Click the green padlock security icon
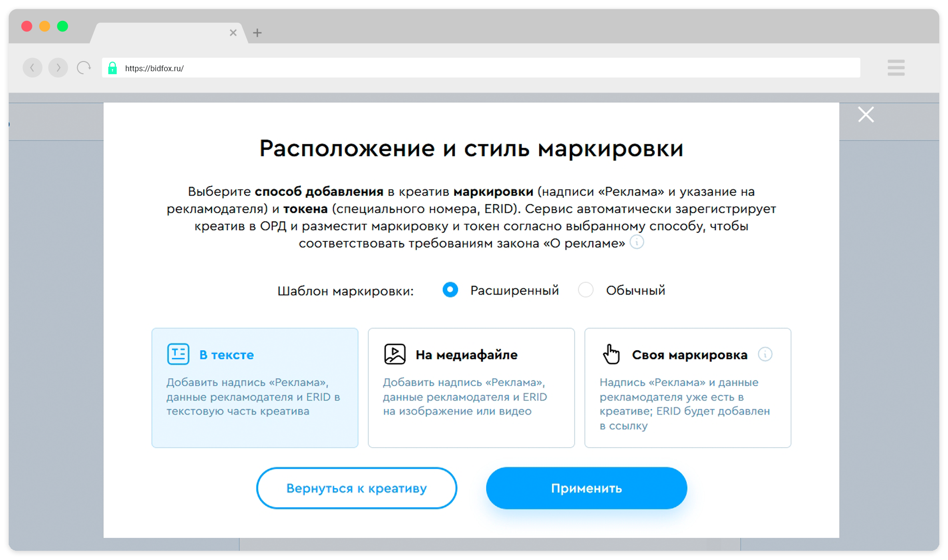The height and width of the screenshot is (560, 948). point(112,68)
